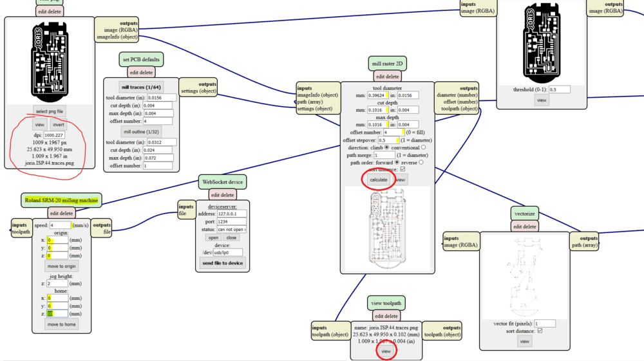
Task: Toggle sort distance checkbox in vectorize module
Action: [540, 331]
